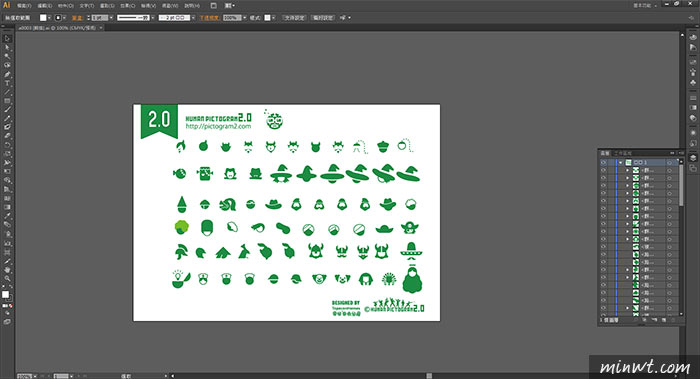Open the Swatches panel icon in dock
This screenshot has width=700, height=379.
click(693, 62)
